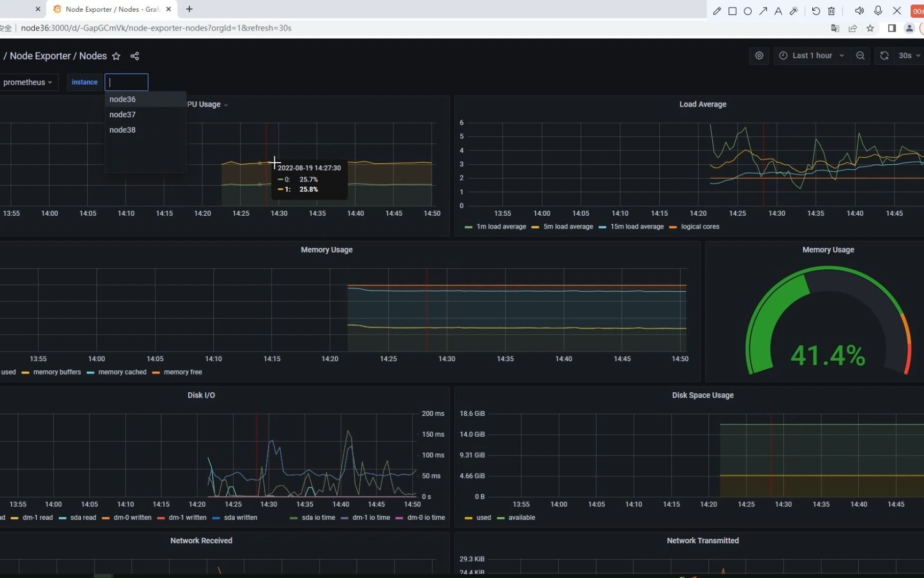Select node37 from the instance list
Image resolution: width=924 pixels, height=578 pixels.
tap(122, 115)
